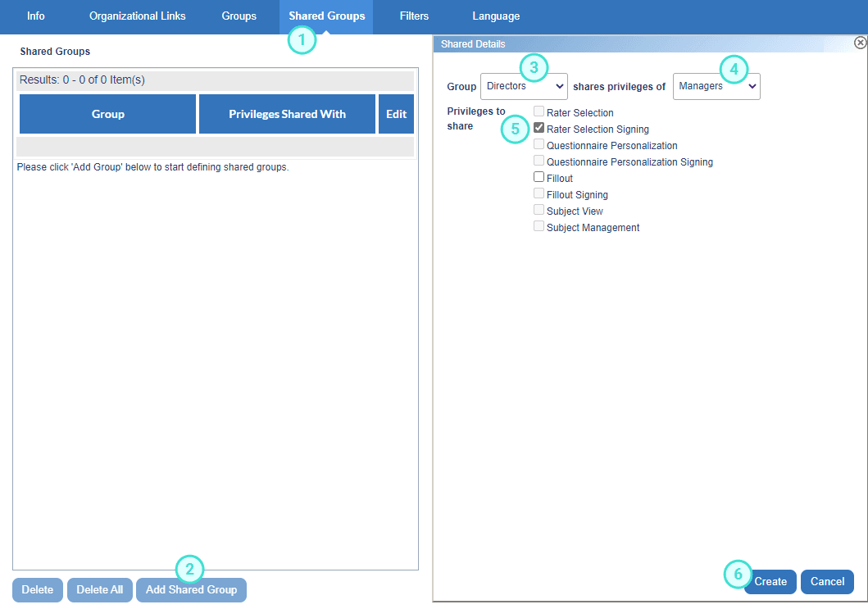
Task: Click Privileges Shared With column header
Action: (288, 114)
